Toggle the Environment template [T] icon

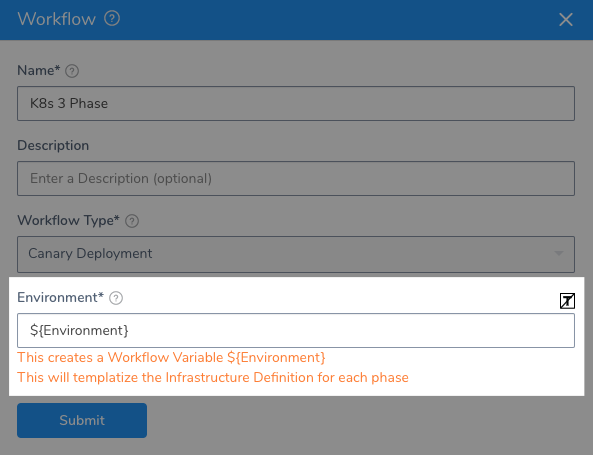(567, 301)
